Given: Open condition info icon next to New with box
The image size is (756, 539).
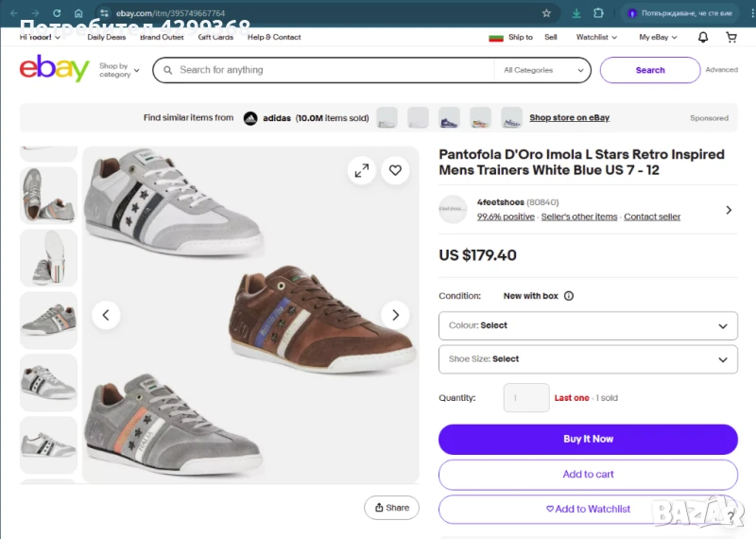Looking at the screenshot, I should click(569, 296).
